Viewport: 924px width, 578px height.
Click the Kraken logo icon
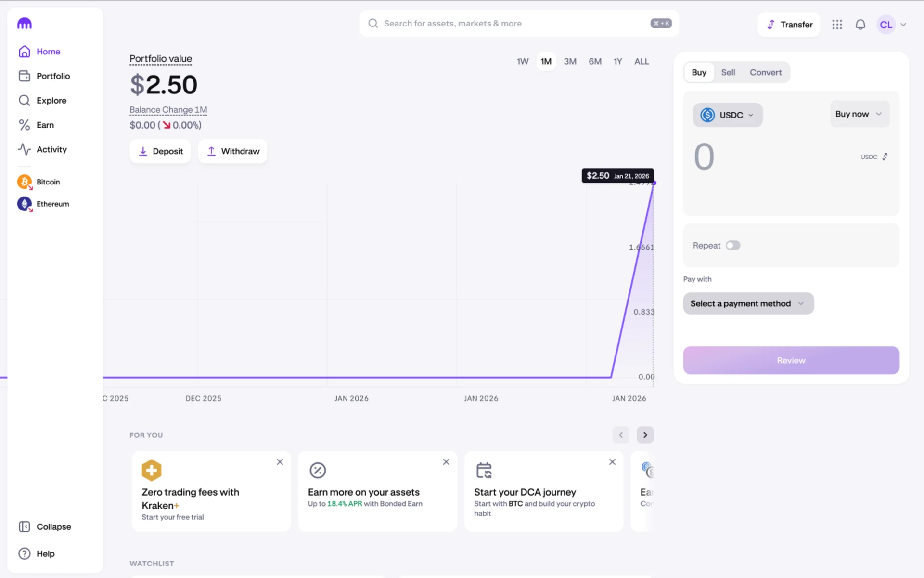pos(25,23)
